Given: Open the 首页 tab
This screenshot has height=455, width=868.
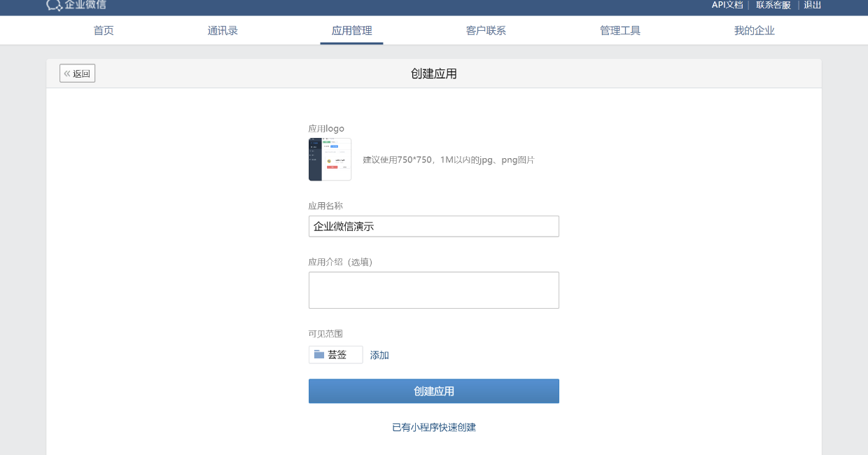Looking at the screenshot, I should click(x=104, y=31).
